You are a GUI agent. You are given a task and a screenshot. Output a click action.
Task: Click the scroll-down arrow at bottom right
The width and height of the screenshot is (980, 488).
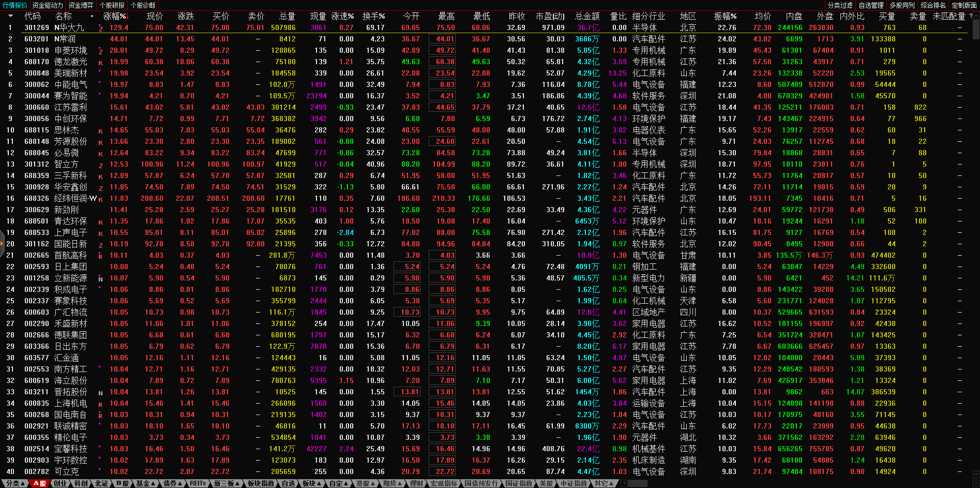[976, 474]
